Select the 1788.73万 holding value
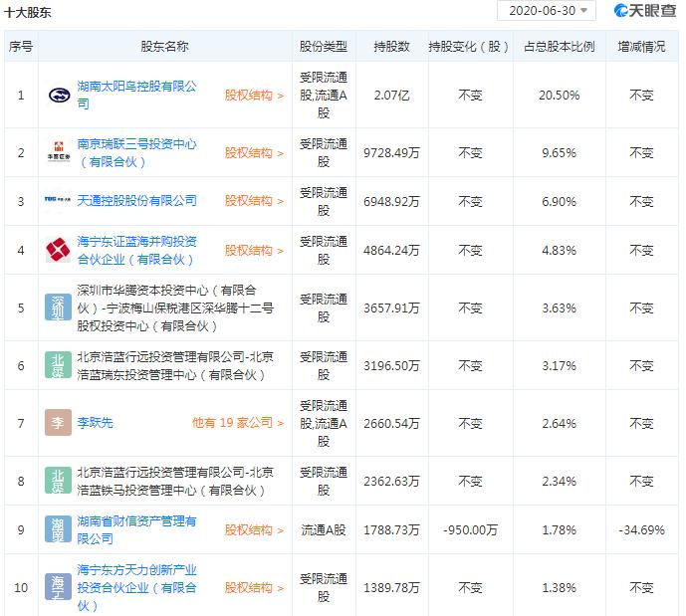This screenshot has width=686, height=616. click(x=391, y=530)
